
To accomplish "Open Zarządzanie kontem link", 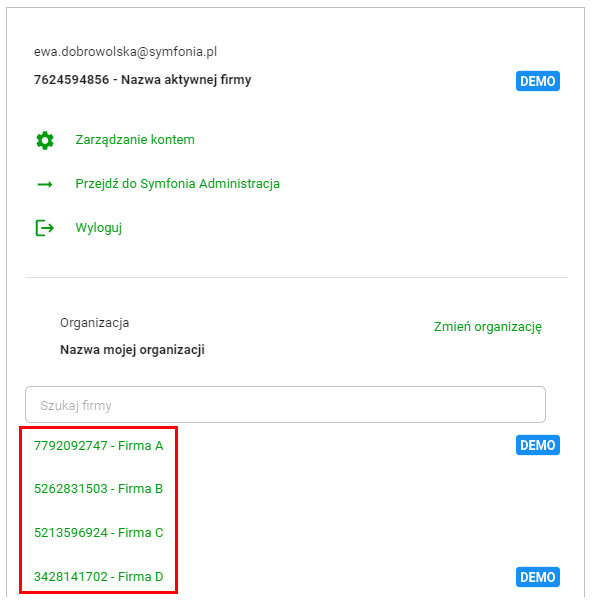I will click(x=135, y=140).
